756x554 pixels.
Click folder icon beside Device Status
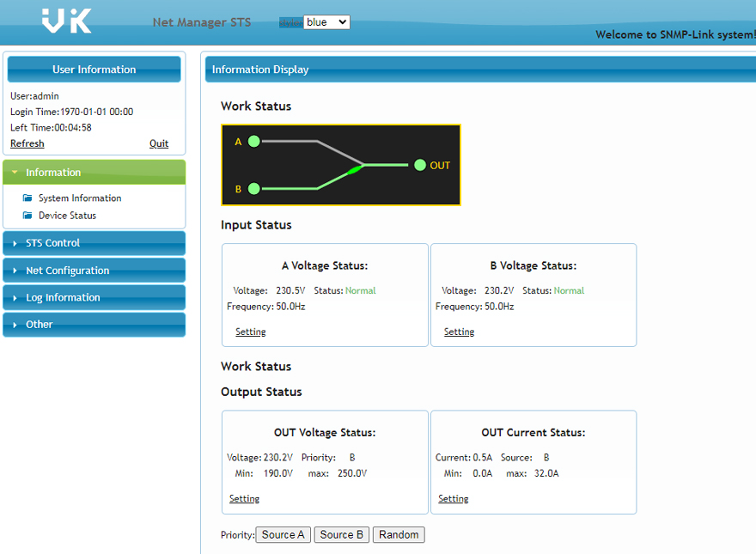point(27,216)
